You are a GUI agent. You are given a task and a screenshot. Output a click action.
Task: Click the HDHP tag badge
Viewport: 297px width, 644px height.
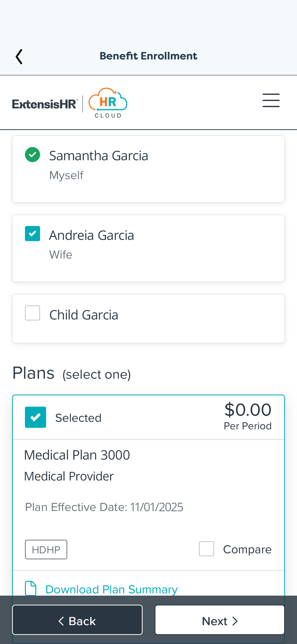46,550
